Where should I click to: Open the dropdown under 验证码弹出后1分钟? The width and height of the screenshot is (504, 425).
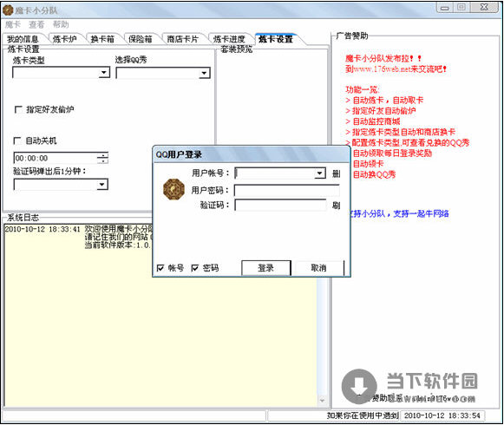pyautogui.click(x=102, y=185)
